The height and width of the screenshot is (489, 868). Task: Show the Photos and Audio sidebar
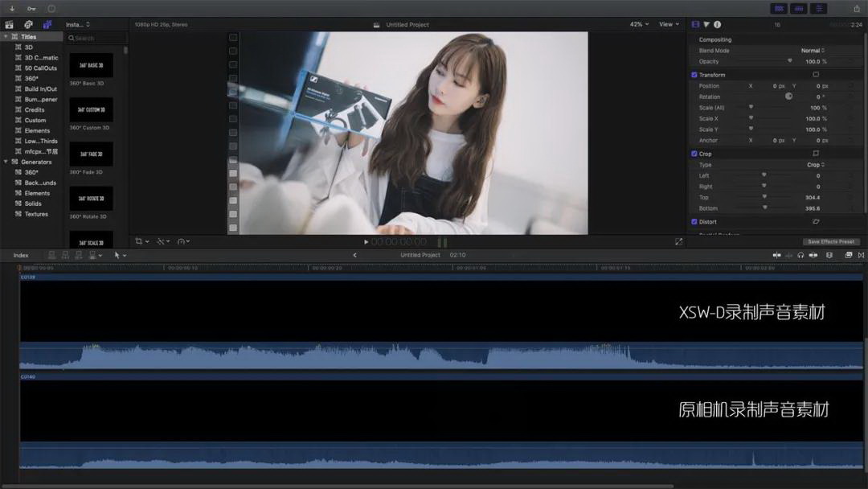[x=28, y=24]
